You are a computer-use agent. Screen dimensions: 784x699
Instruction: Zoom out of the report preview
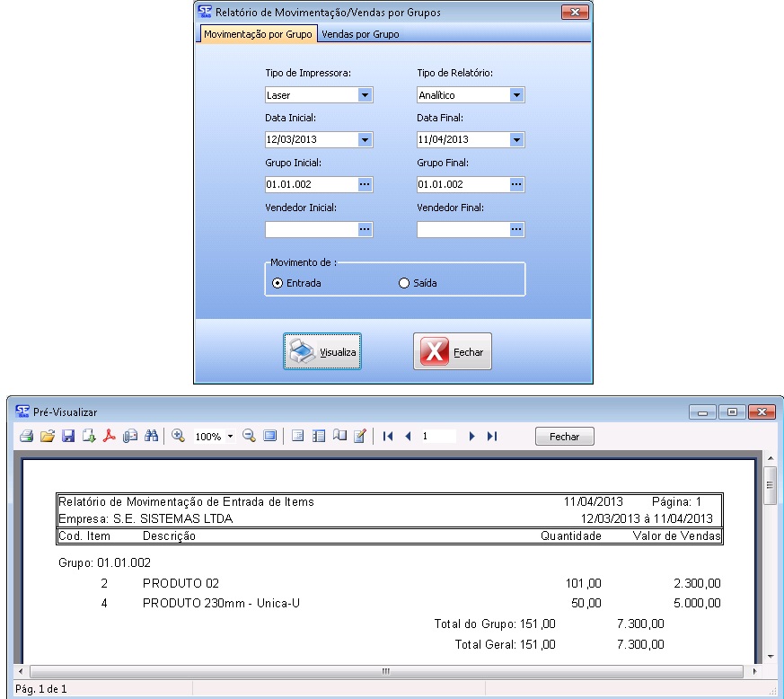249,437
